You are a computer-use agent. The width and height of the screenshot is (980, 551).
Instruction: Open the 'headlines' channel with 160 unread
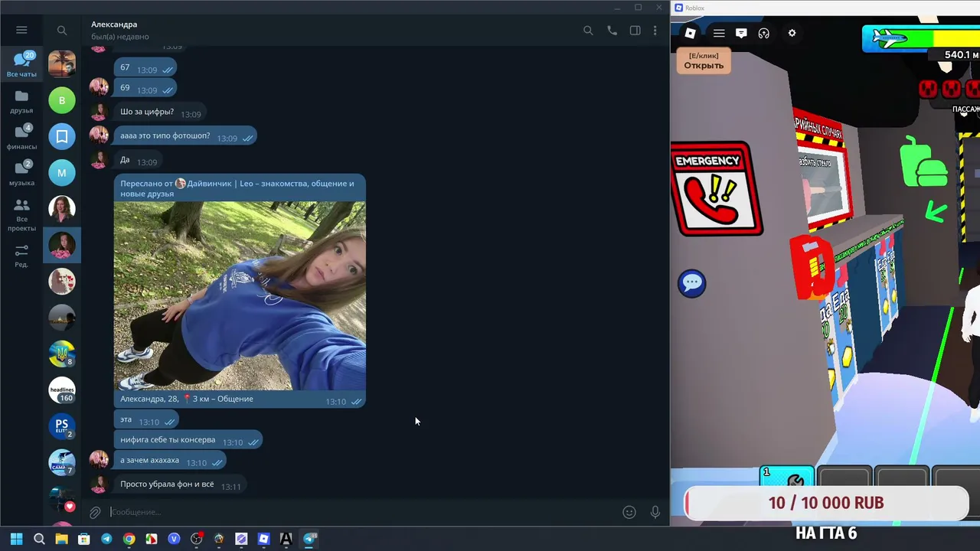click(62, 390)
